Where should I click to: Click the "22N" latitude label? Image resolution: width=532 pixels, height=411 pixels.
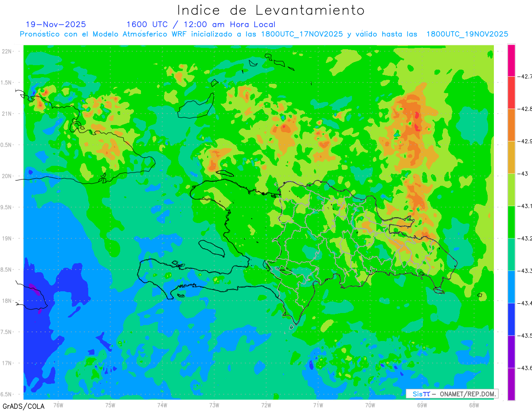[x=7, y=51]
